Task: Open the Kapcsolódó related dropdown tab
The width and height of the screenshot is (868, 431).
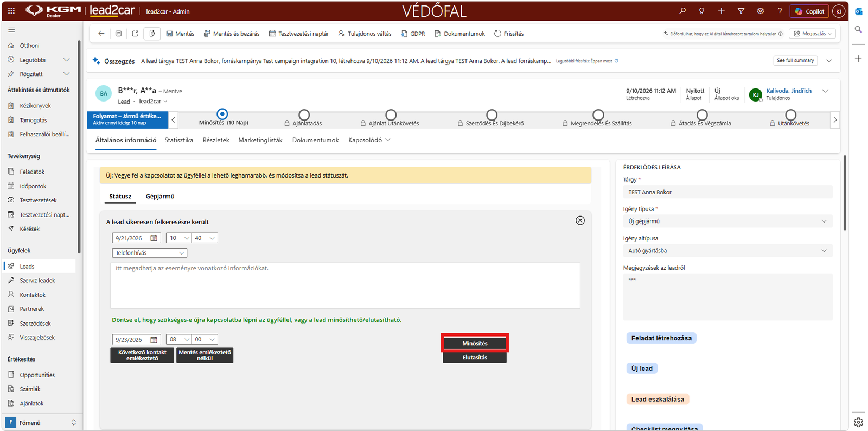Action: 369,140
